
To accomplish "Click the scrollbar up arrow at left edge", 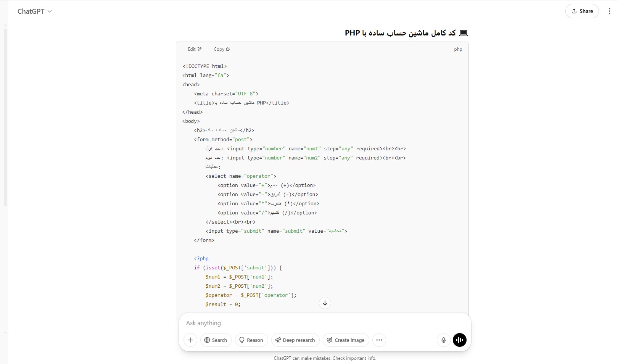I will tap(5, 25).
